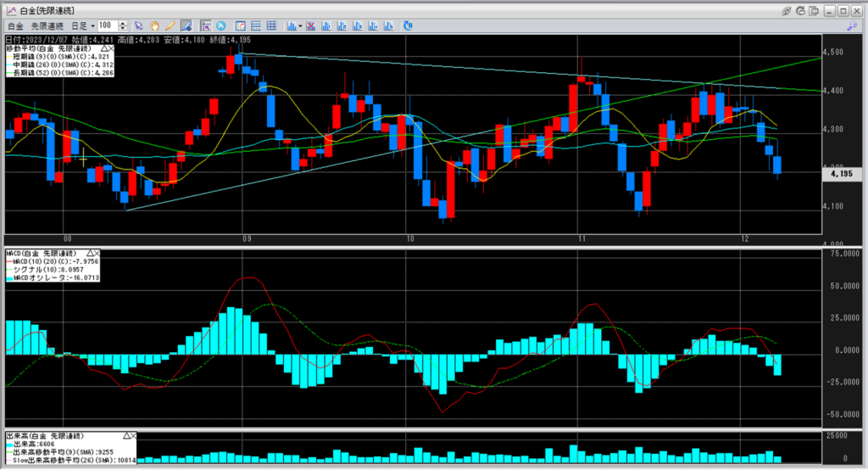Click the chart app icon in title bar
Screen dimensions: 868x470
pyautogui.click(x=11, y=10)
